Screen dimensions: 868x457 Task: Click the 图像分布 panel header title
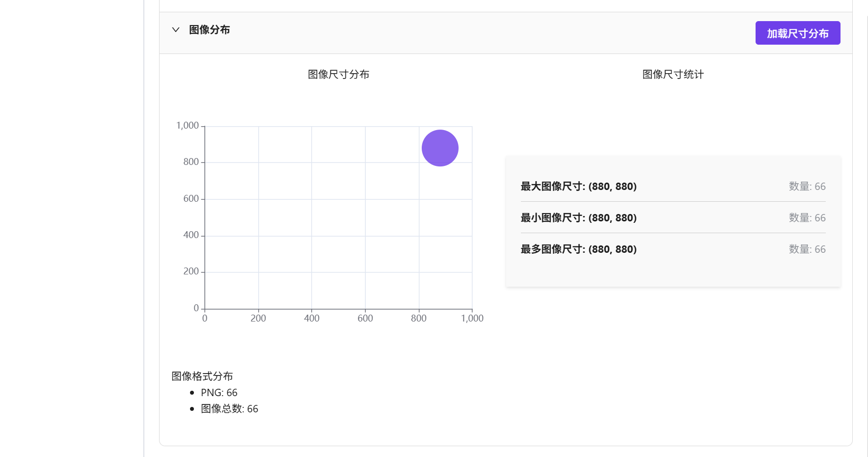click(x=210, y=30)
